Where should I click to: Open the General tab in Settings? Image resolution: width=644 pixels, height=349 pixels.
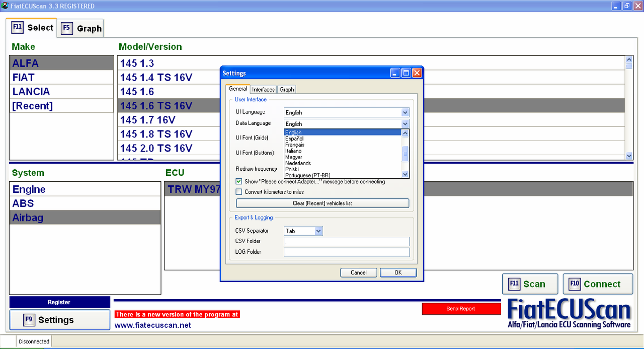(238, 89)
